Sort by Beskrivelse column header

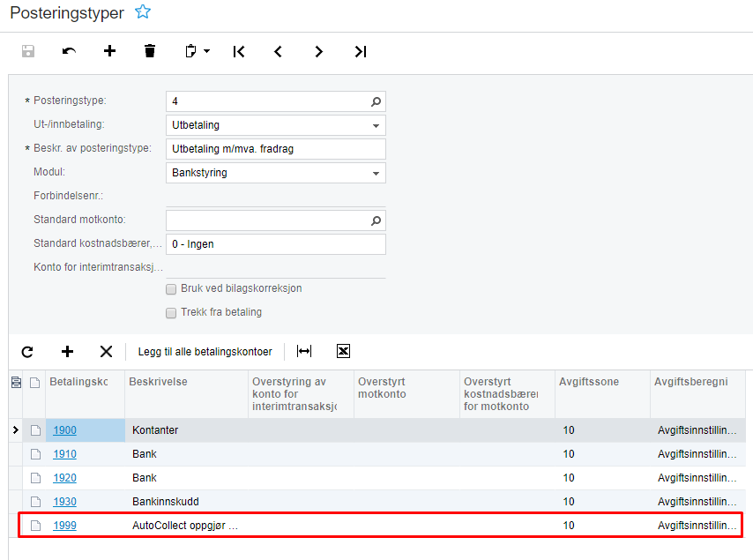pos(186,394)
